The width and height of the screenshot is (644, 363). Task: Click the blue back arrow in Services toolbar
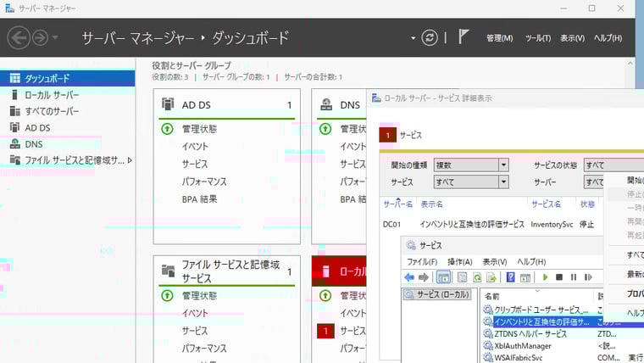[x=409, y=277]
